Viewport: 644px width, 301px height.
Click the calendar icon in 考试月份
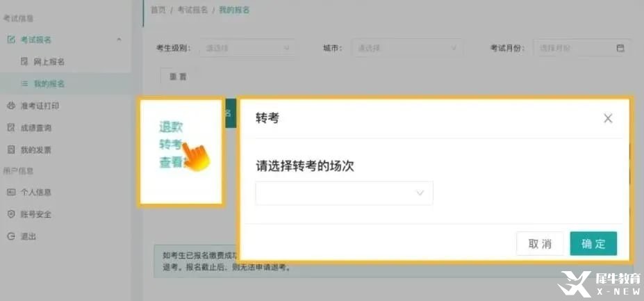(620, 48)
